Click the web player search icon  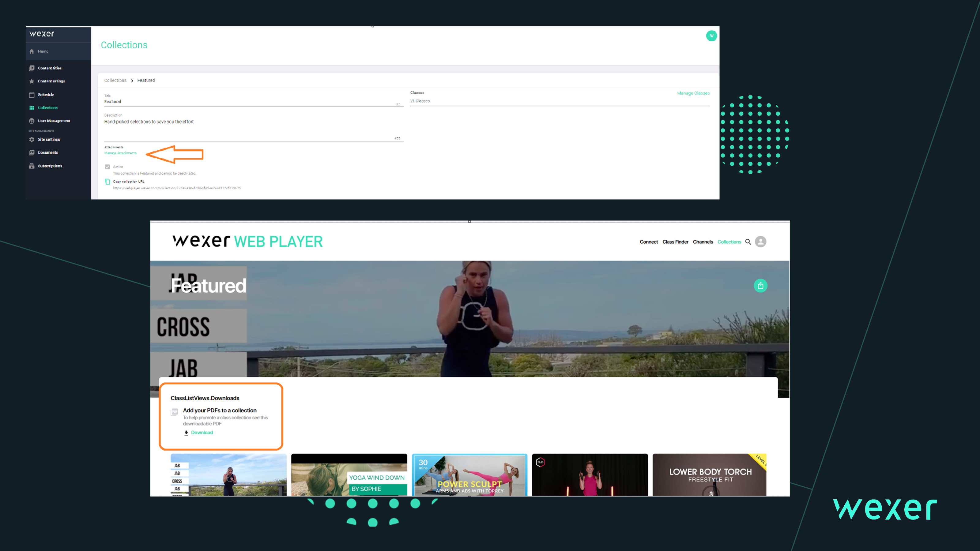point(748,242)
